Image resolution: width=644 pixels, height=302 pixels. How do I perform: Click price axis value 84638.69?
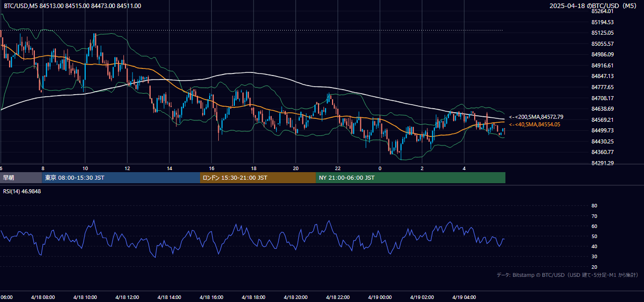click(602, 109)
